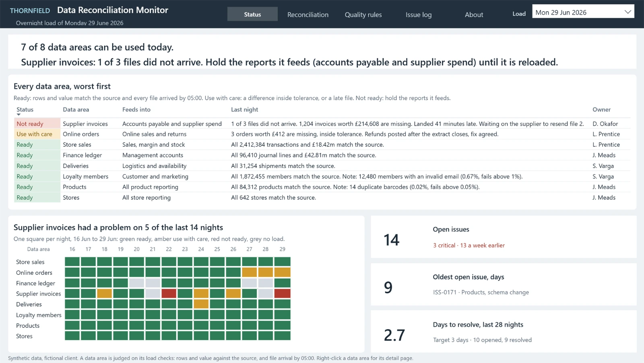The width and height of the screenshot is (644, 363).
Task: Select 'All 31,254 shipments match the source.'
Action: (283, 166)
